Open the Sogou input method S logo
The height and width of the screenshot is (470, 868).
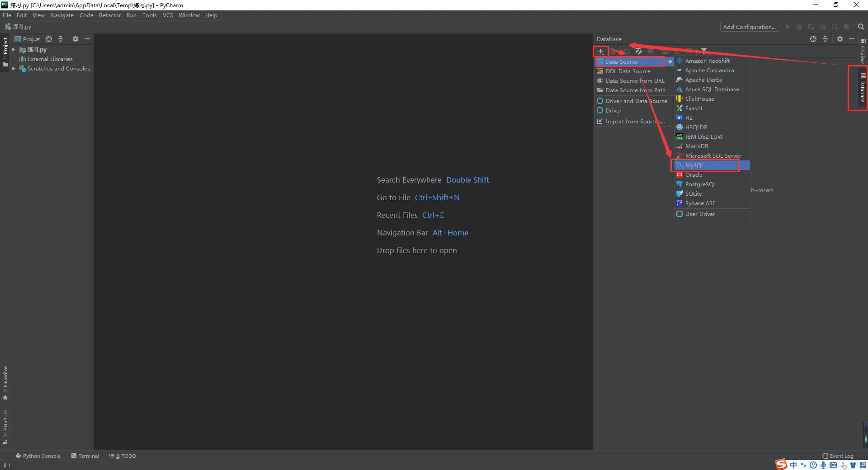(781, 465)
